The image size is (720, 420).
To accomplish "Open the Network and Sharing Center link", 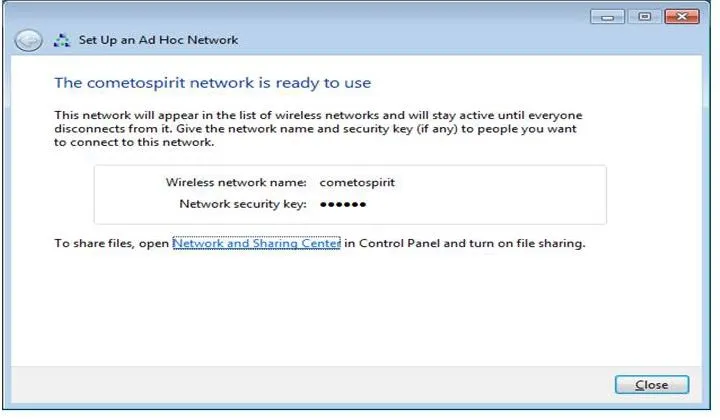I will pyautogui.click(x=256, y=243).
